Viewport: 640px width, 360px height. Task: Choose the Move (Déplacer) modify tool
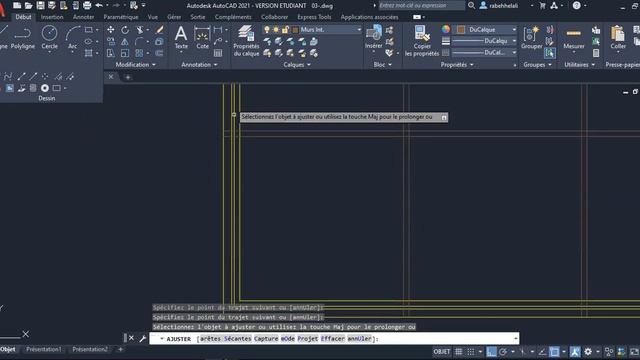click(x=111, y=30)
